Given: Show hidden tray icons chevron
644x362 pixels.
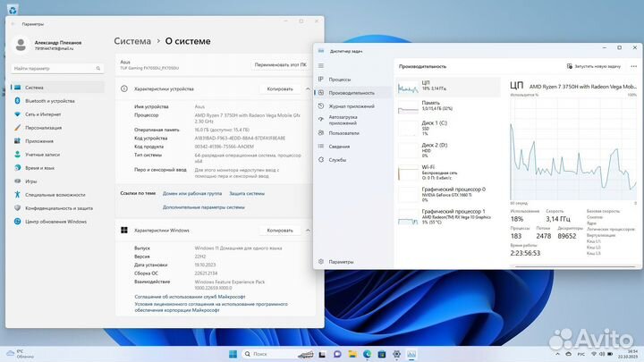Looking at the screenshot, I should click(x=557, y=354).
